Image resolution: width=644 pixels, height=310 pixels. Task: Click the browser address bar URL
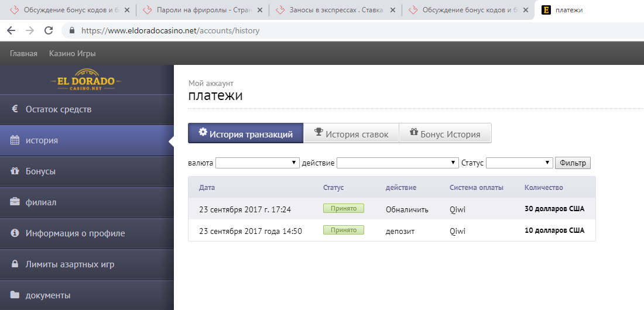(x=170, y=30)
